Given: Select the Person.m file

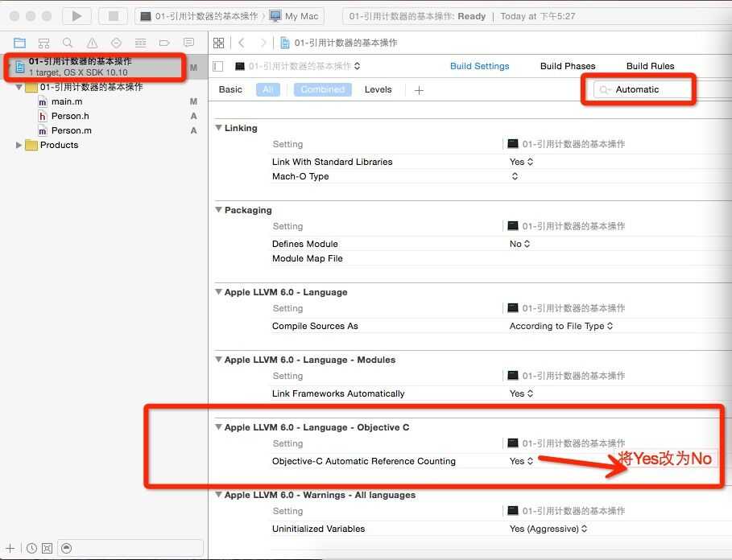Looking at the screenshot, I should pos(71,130).
